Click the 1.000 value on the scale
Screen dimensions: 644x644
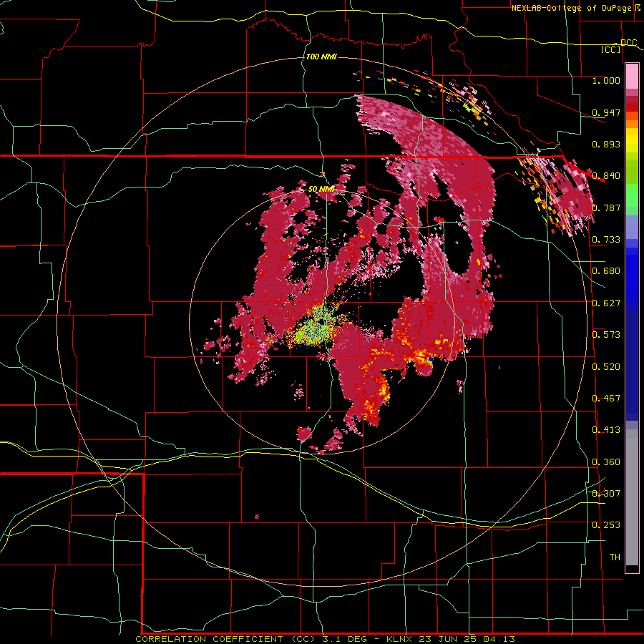(606, 80)
